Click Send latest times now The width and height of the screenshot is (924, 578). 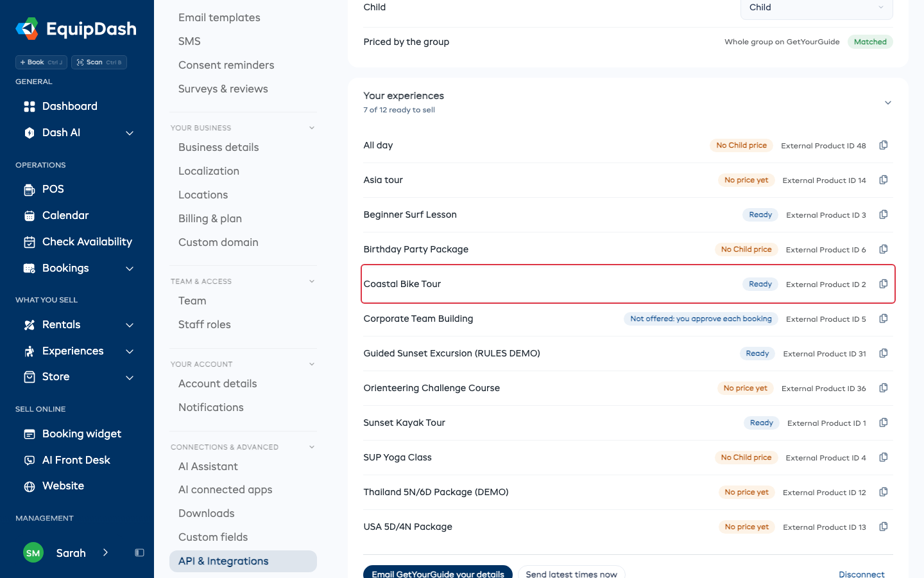click(x=571, y=574)
